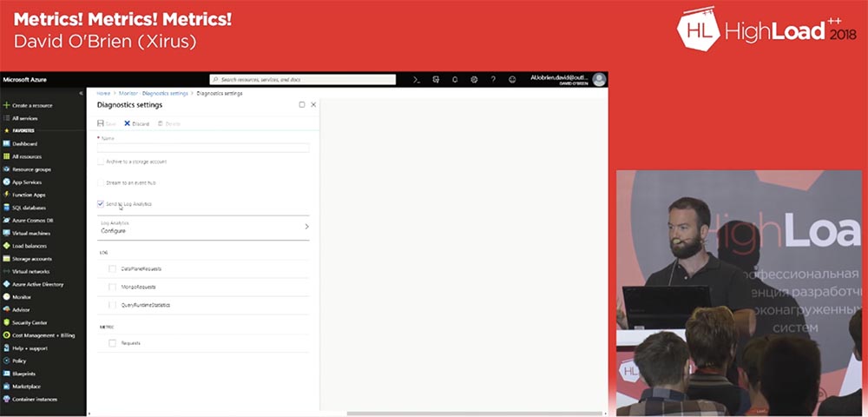Open Marketplace in the sidebar

[26, 387]
